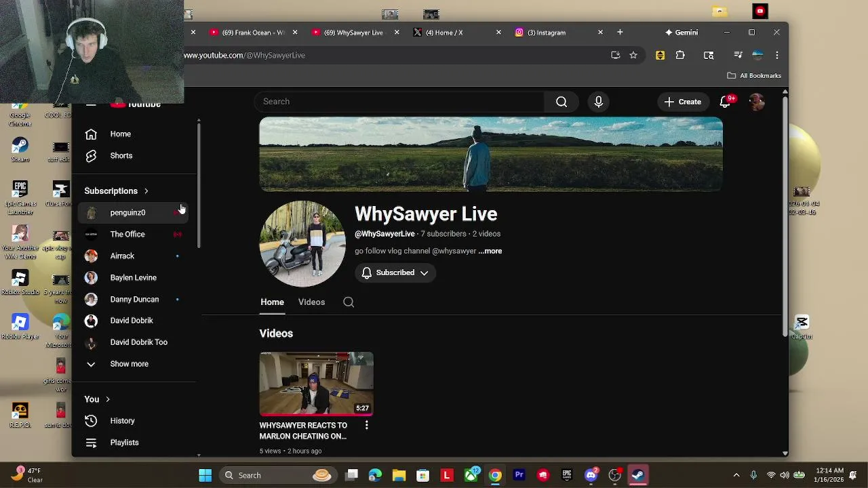Open the Chrome three-dot menu
The image size is (868, 488).
777,55
